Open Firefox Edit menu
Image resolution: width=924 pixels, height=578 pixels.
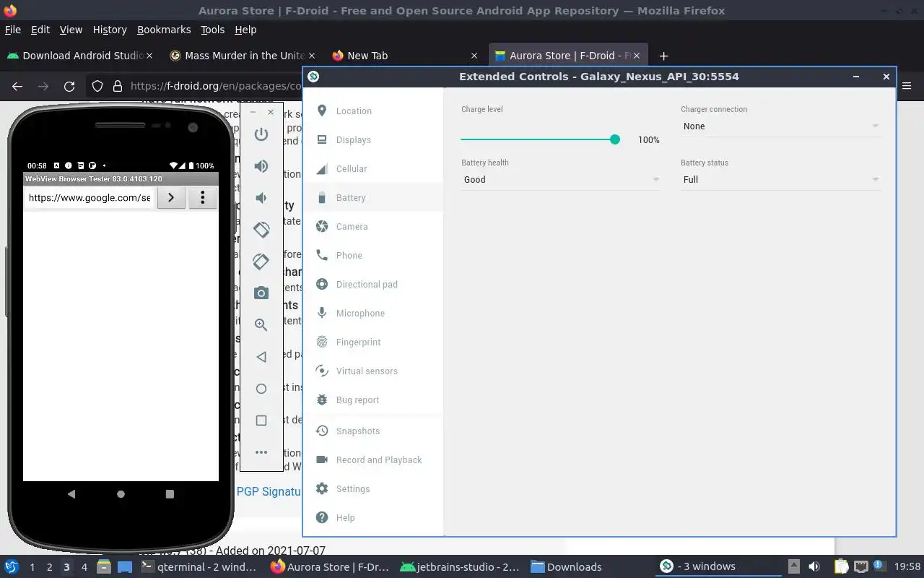[40, 30]
